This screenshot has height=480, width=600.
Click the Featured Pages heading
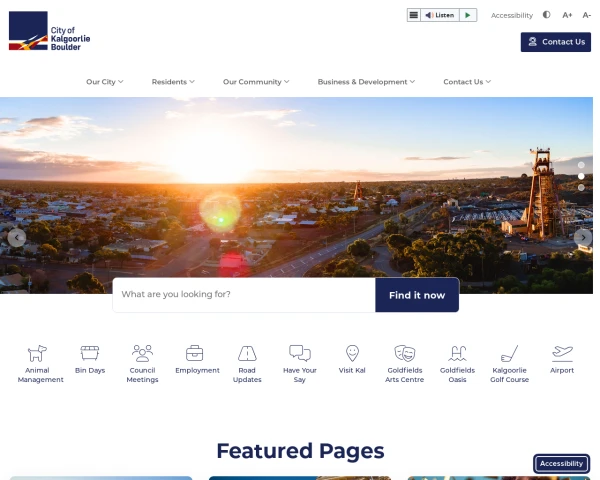(300, 451)
